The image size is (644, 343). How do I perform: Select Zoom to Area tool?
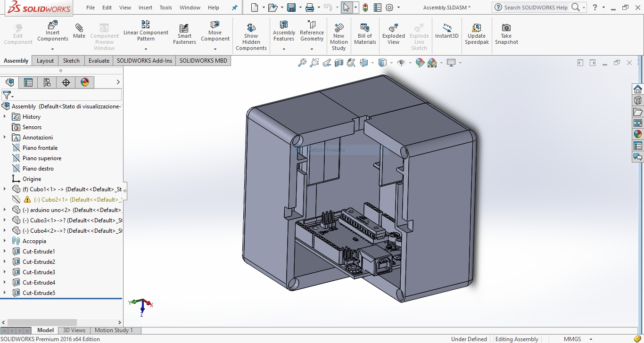(x=314, y=63)
